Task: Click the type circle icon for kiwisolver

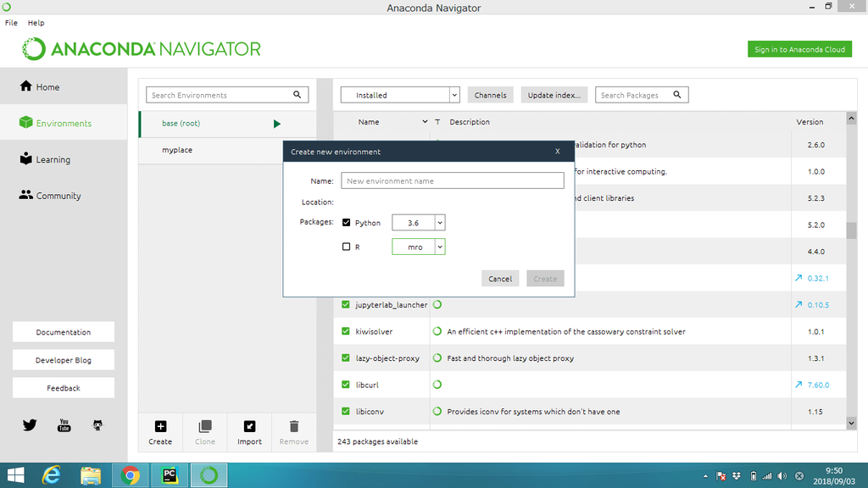Action: pyautogui.click(x=437, y=331)
